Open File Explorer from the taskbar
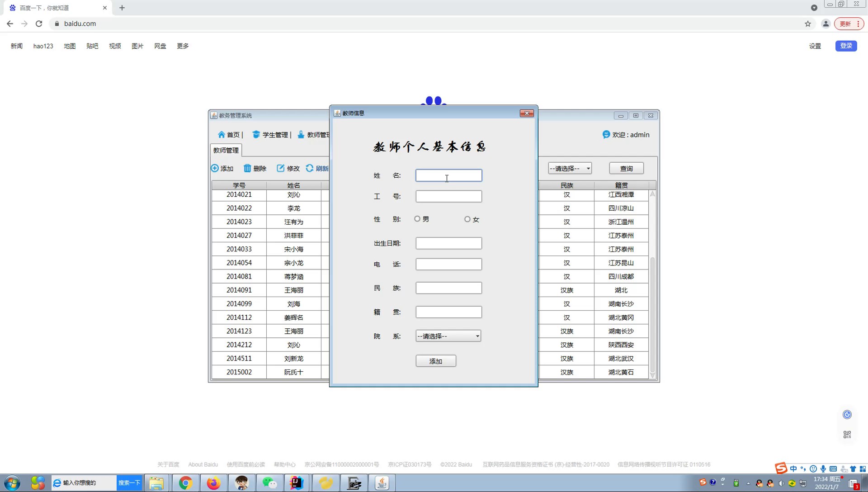The image size is (868, 492). coord(156,483)
